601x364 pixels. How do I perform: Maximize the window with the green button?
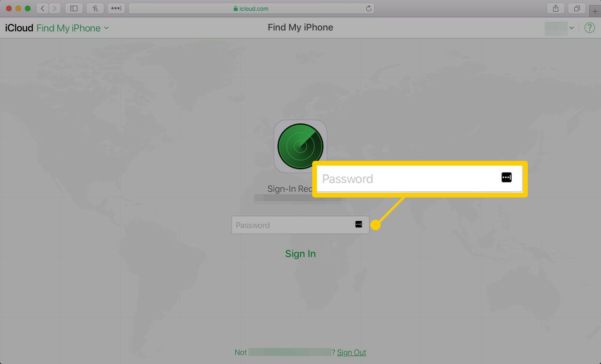(x=28, y=8)
